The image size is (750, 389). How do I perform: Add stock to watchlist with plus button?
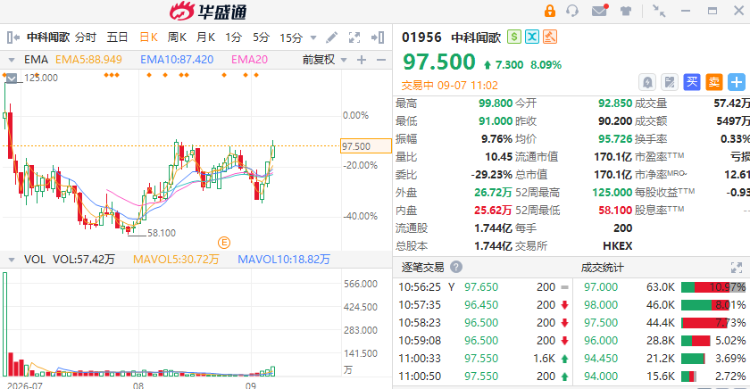coord(736,82)
